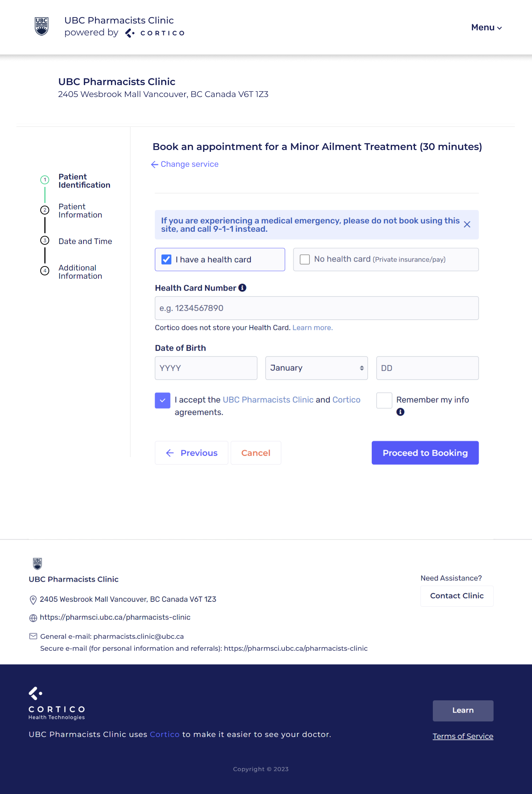Uncheck the I have a health card box
This screenshot has height=794, width=532.
pyautogui.click(x=166, y=259)
